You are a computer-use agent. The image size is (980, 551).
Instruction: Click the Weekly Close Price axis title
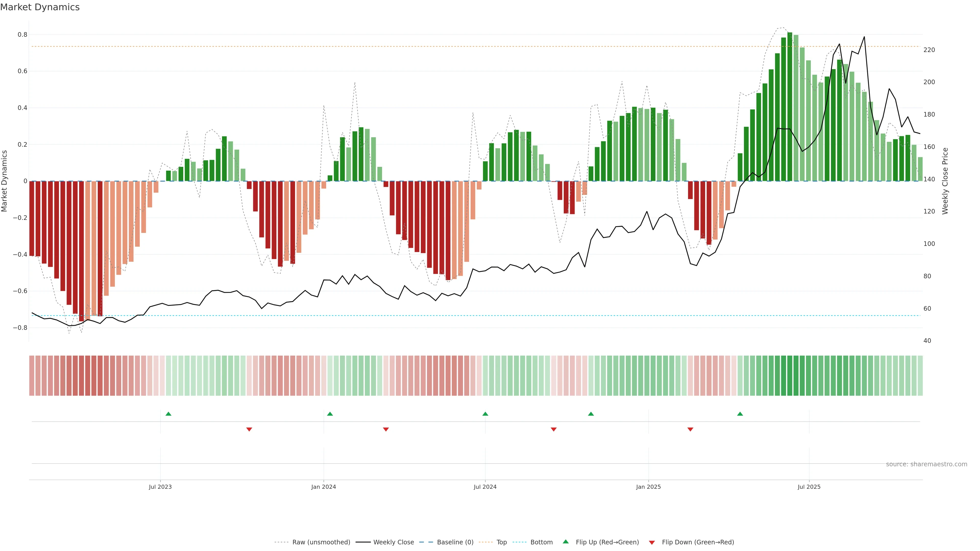[945, 181]
